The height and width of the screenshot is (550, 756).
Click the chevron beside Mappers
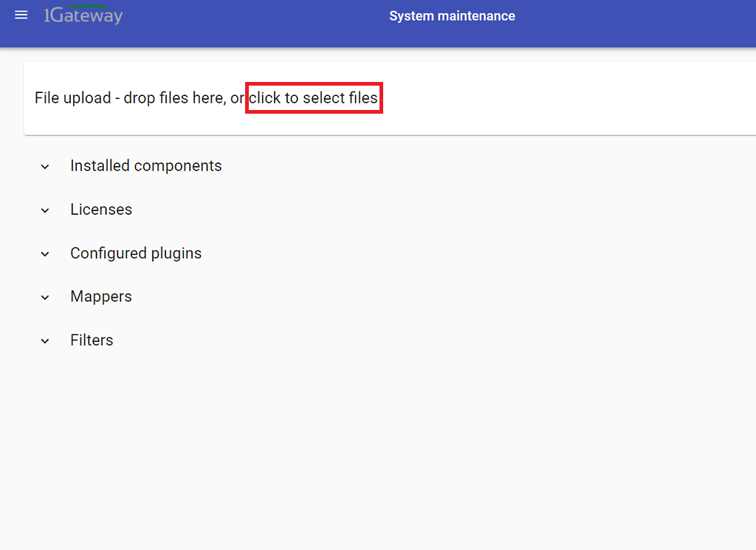click(45, 298)
